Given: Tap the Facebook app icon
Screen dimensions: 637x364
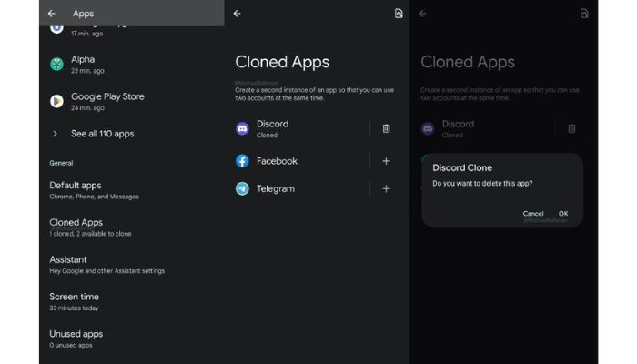Looking at the screenshot, I should pyautogui.click(x=243, y=161).
